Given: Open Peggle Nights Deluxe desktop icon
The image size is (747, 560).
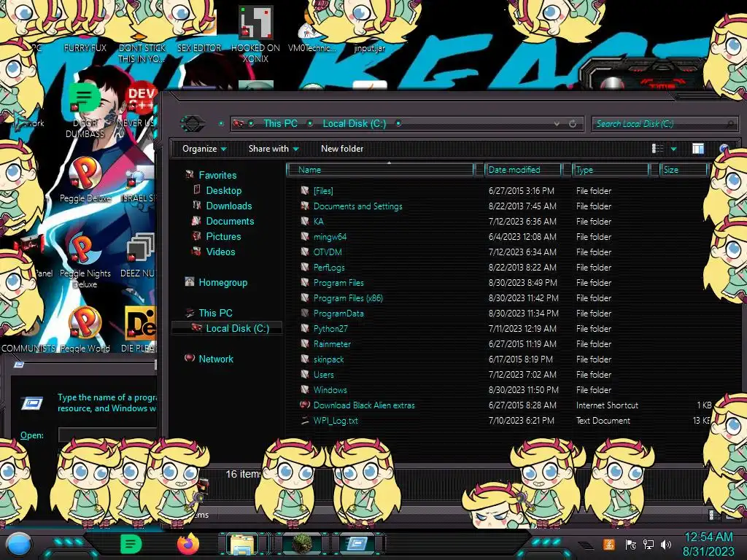Looking at the screenshot, I should (85, 261).
